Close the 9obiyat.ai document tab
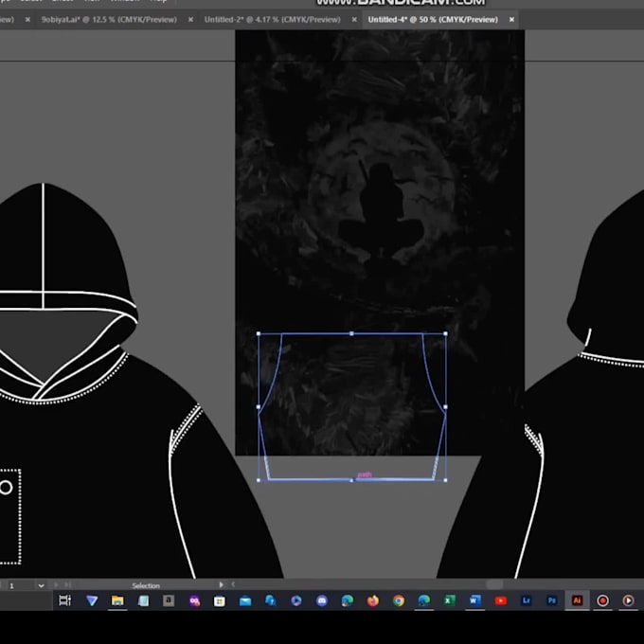 coord(190,19)
